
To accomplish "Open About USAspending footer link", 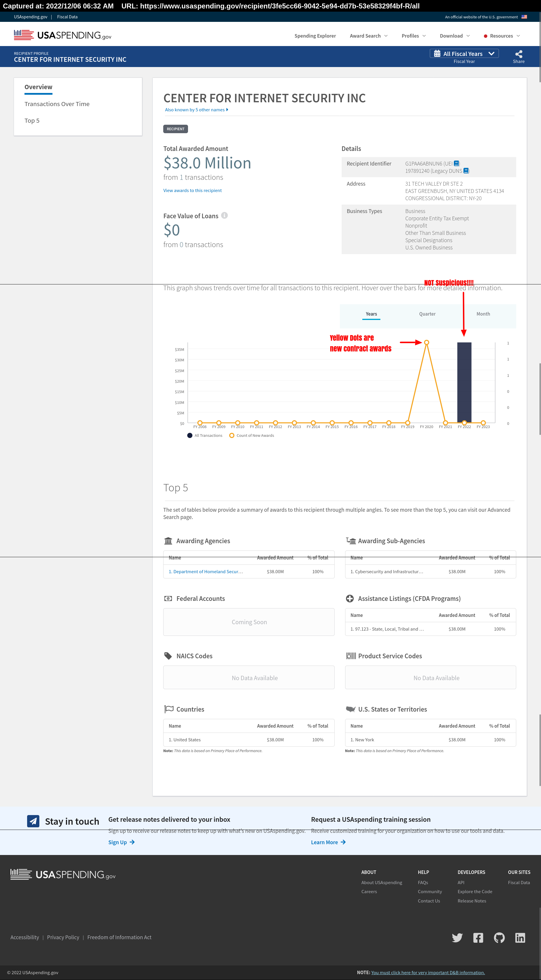I will click(x=382, y=882).
